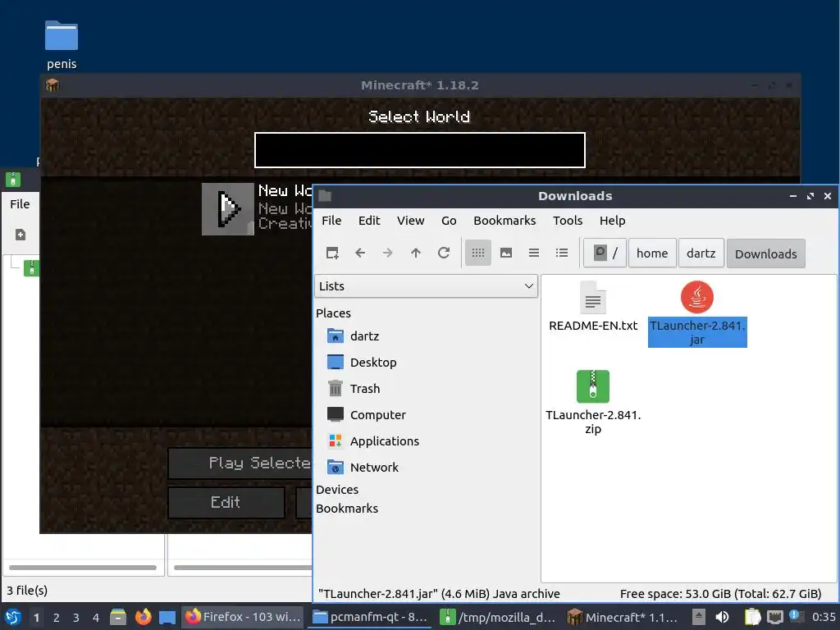Screen dimensions: 840x630
Task: Reload the Downloads folder
Action: 444,253
